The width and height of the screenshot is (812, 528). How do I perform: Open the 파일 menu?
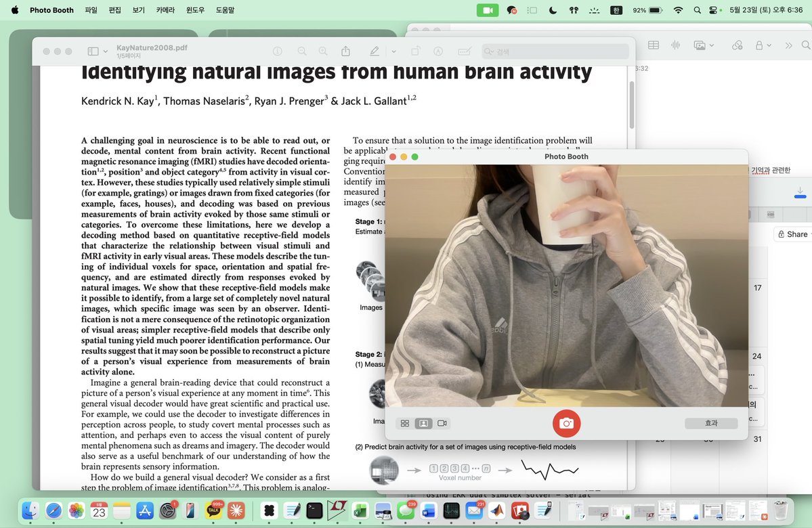91,10
